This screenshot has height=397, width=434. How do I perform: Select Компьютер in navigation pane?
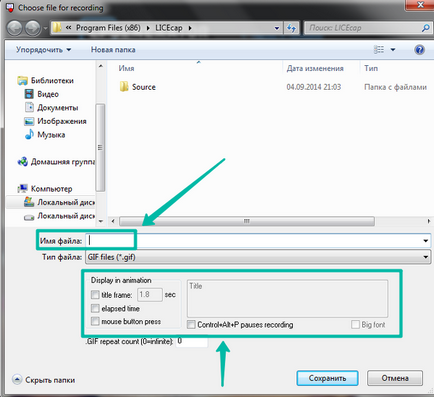coord(45,189)
